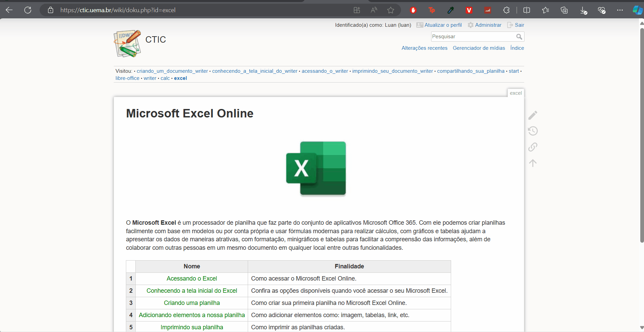Click the Nome table header
Screen dimensions: 644x332
(192, 266)
